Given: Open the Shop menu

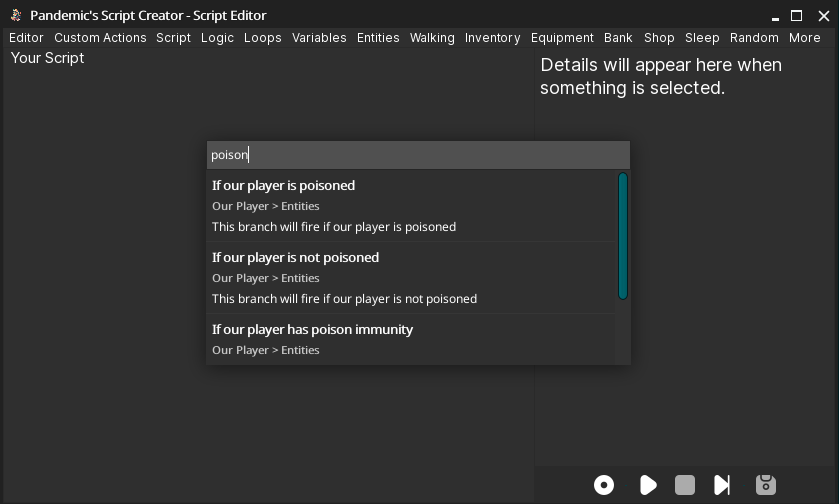Looking at the screenshot, I should [659, 38].
